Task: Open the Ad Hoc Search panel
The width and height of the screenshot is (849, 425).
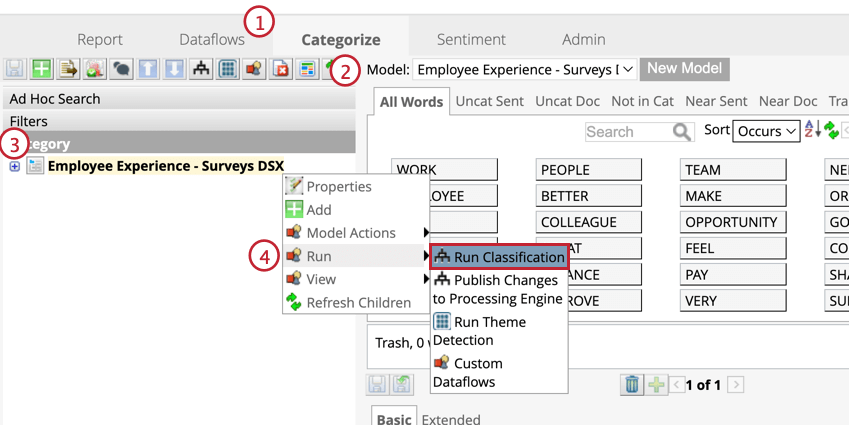Action: 55,99
